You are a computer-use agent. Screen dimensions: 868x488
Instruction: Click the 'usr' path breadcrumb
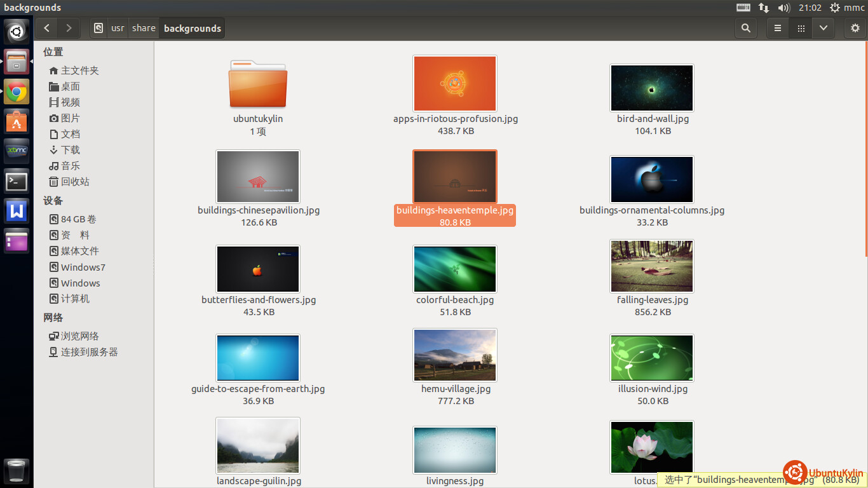118,28
